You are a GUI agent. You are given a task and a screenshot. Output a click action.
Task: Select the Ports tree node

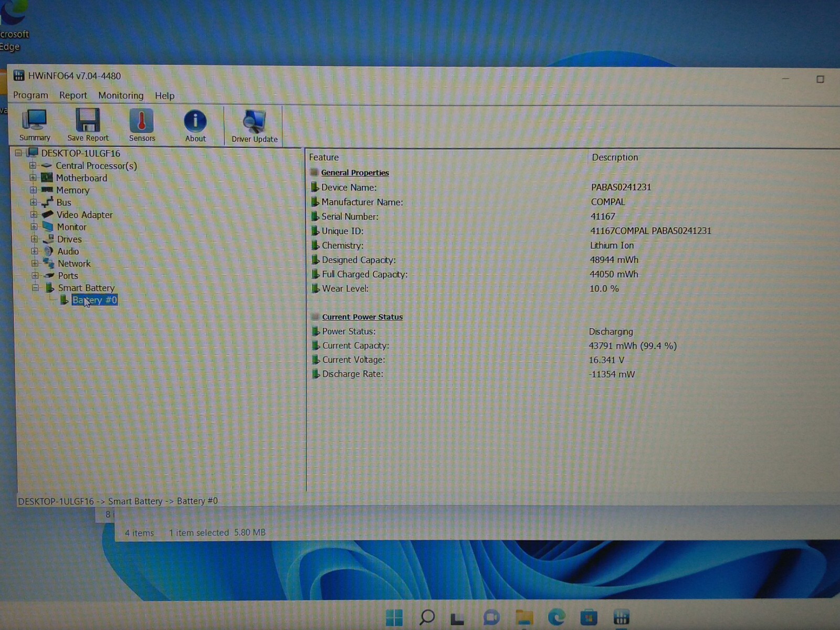click(68, 276)
